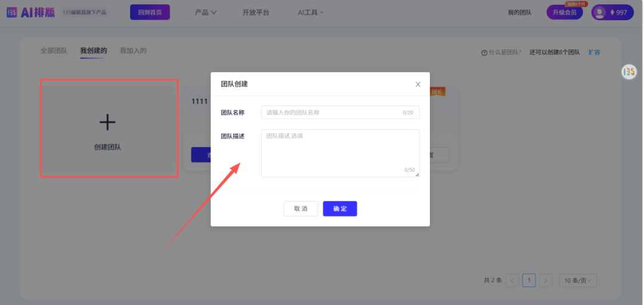This screenshot has height=305, width=644.
Task: Click the 我的团队 button
Action: click(x=519, y=13)
